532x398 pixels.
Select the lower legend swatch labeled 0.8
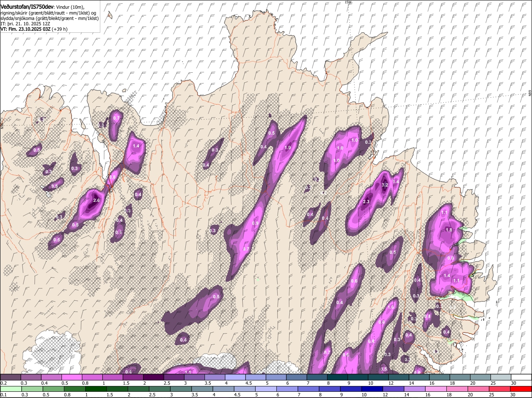74,389
